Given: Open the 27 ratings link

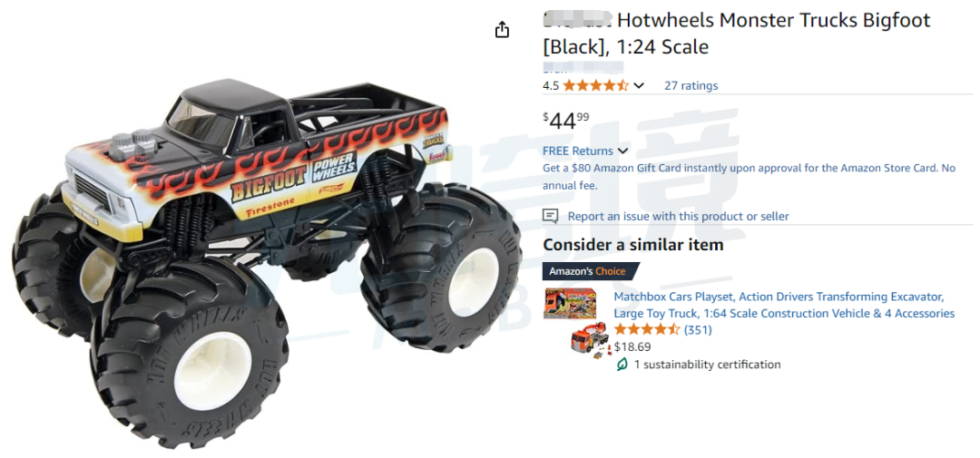Looking at the screenshot, I should [691, 85].
